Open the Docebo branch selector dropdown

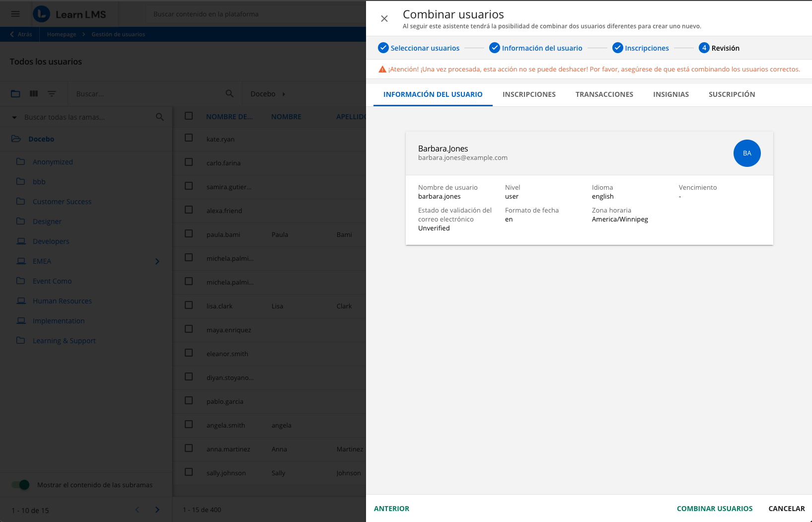coord(268,94)
